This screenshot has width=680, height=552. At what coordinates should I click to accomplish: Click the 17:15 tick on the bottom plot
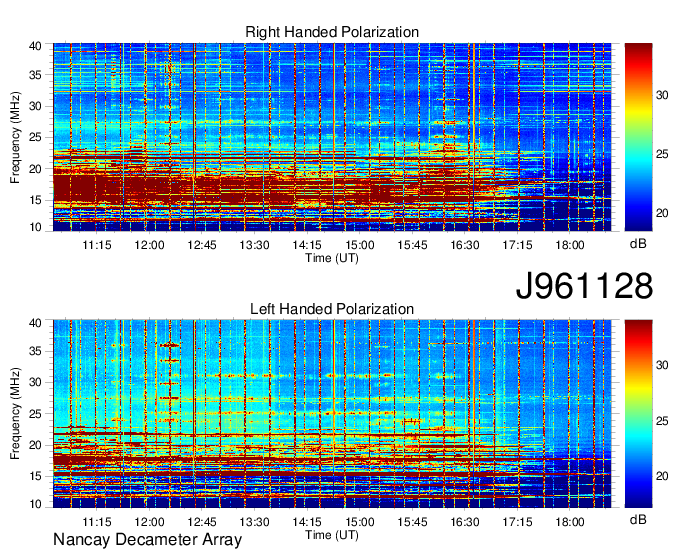click(x=517, y=522)
